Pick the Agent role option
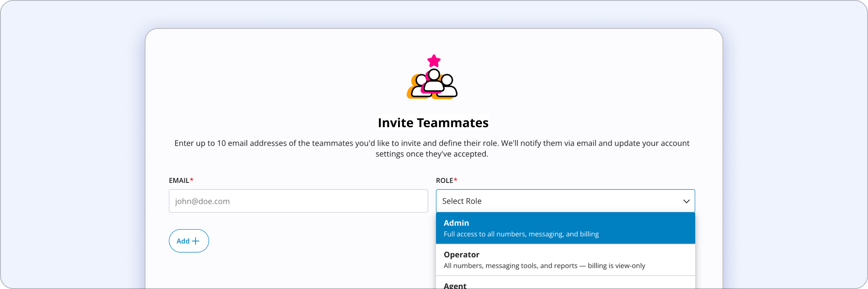The width and height of the screenshot is (868, 289). coord(565,283)
